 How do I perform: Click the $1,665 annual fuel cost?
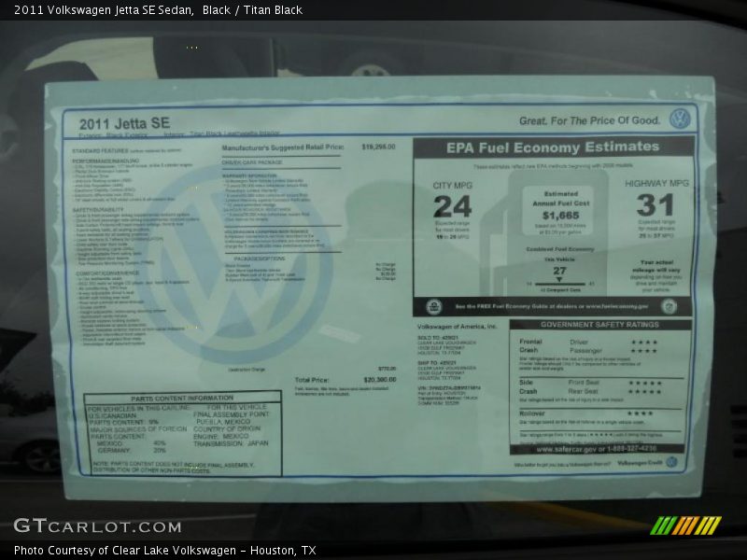(x=559, y=215)
